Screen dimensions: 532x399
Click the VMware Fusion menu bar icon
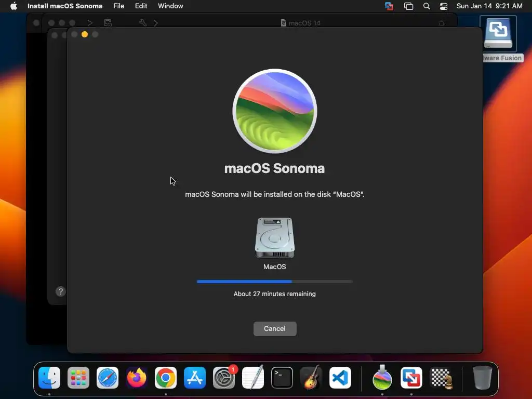[389, 6]
